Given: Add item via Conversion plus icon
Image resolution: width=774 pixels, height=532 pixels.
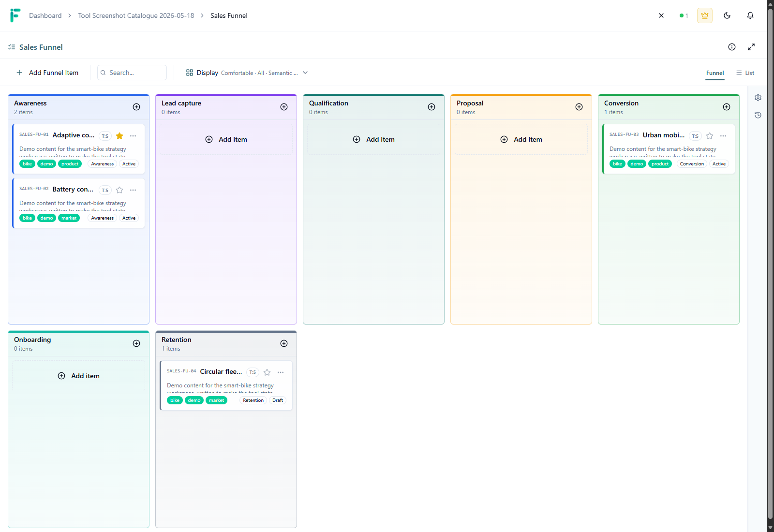Looking at the screenshot, I should tap(727, 107).
